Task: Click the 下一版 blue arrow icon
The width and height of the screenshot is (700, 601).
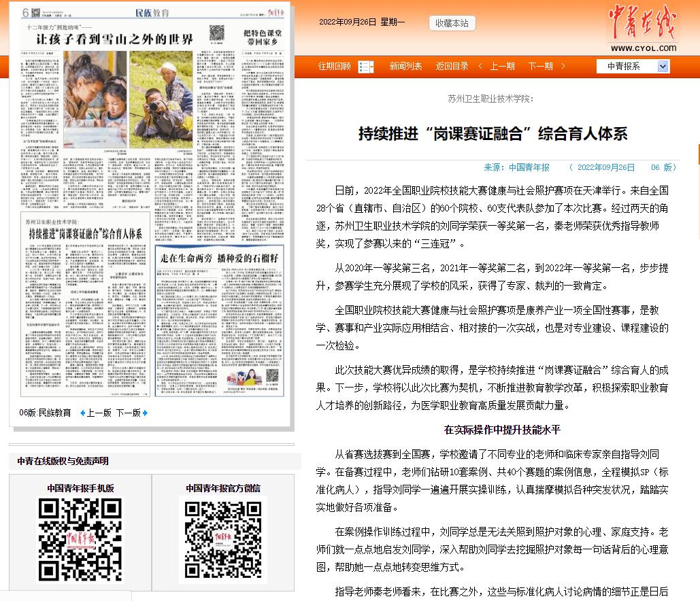Action: tap(145, 413)
